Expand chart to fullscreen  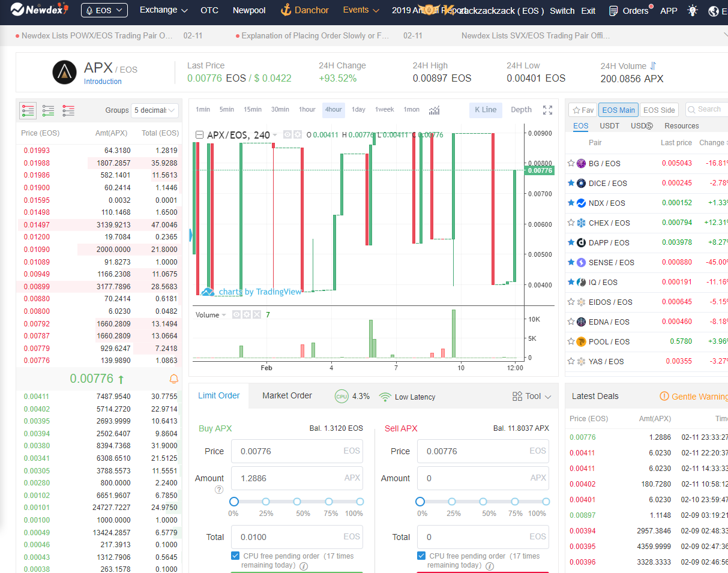(x=547, y=110)
